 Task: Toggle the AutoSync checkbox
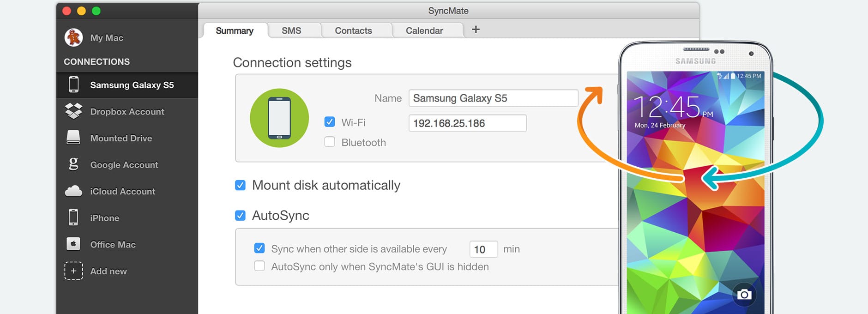pos(240,215)
